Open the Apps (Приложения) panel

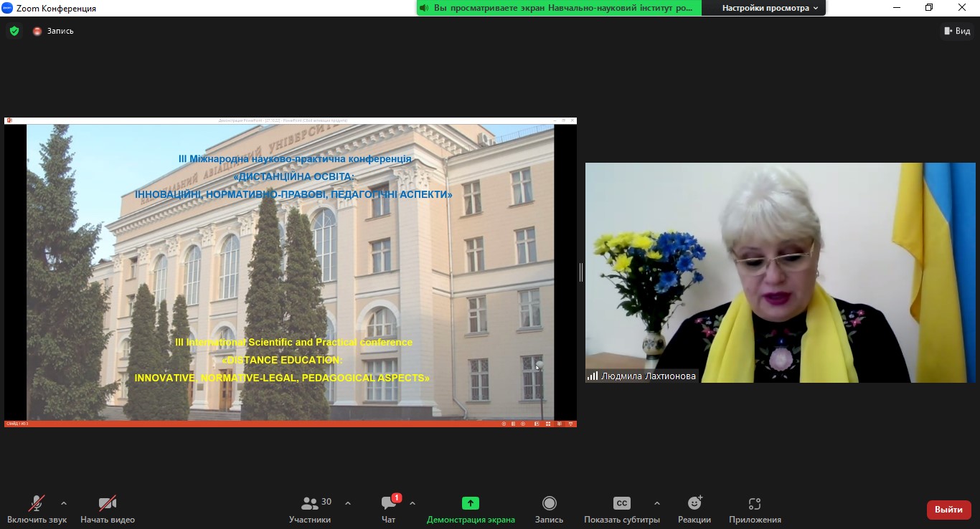755,509
